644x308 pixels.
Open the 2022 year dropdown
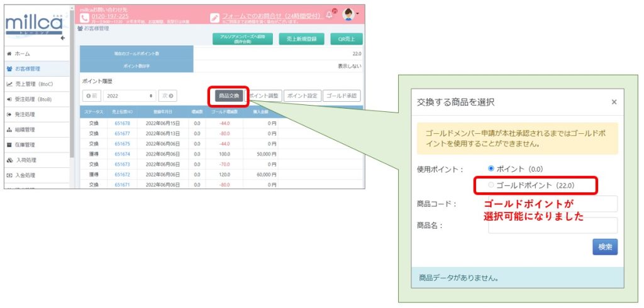pyautogui.click(x=130, y=96)
